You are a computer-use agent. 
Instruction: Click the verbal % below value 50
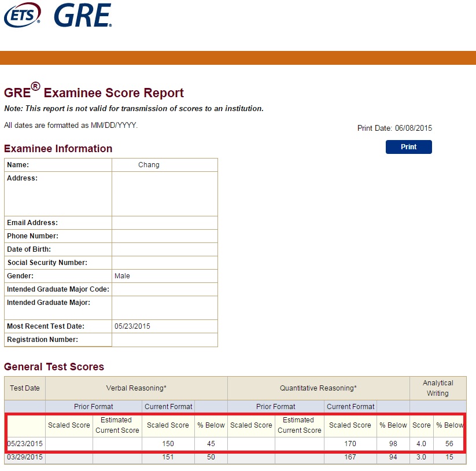point(211,457)
